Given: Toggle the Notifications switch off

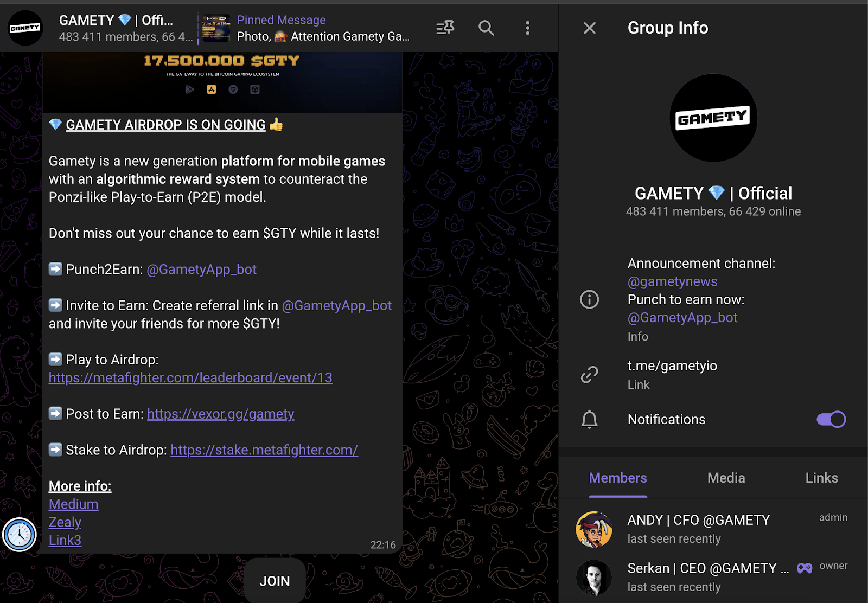Looking at the screenshot, I should pyautogui.click(x=831, y=419).
